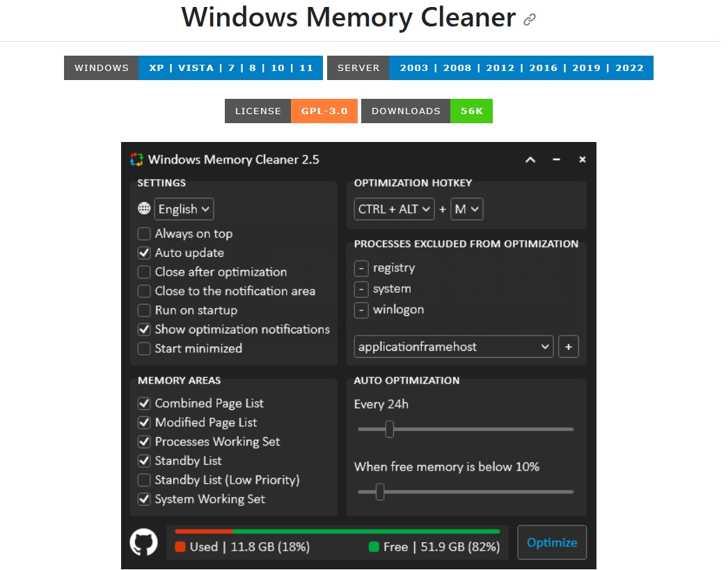Screen dimensions: 728x570
Task: Click the Windows Memory Cleaner page heading
Action: 348,17
